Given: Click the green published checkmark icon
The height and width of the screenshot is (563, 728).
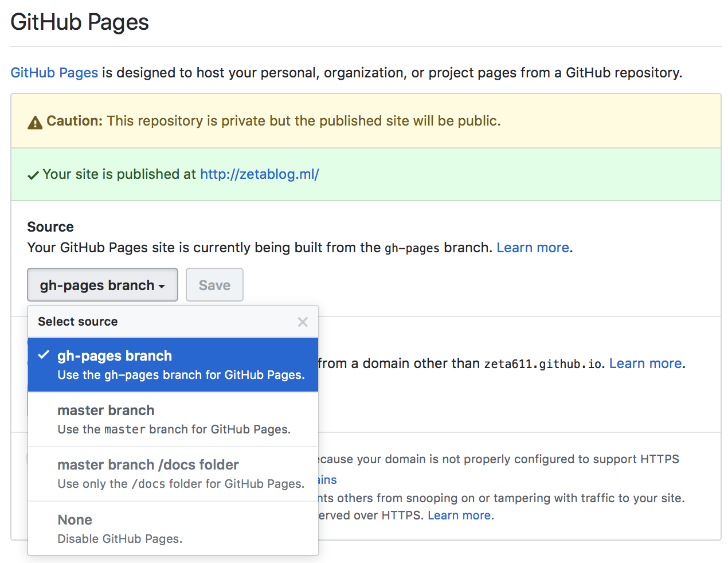Looking at the screenshot, I should (x=33, y=175).
